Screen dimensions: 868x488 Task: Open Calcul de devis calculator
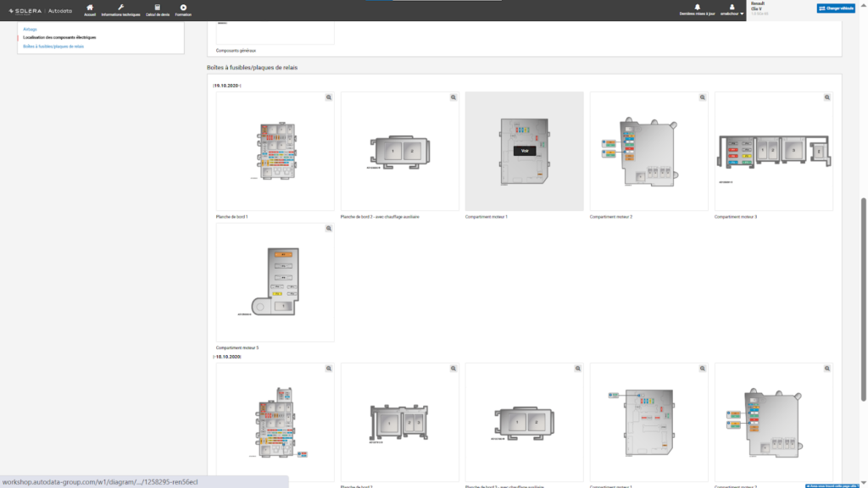point(157,10)
